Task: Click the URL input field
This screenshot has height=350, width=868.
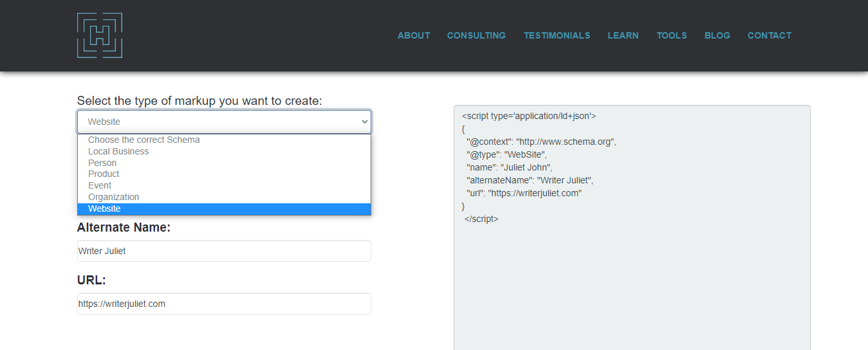Action: (x=224, y=304)
